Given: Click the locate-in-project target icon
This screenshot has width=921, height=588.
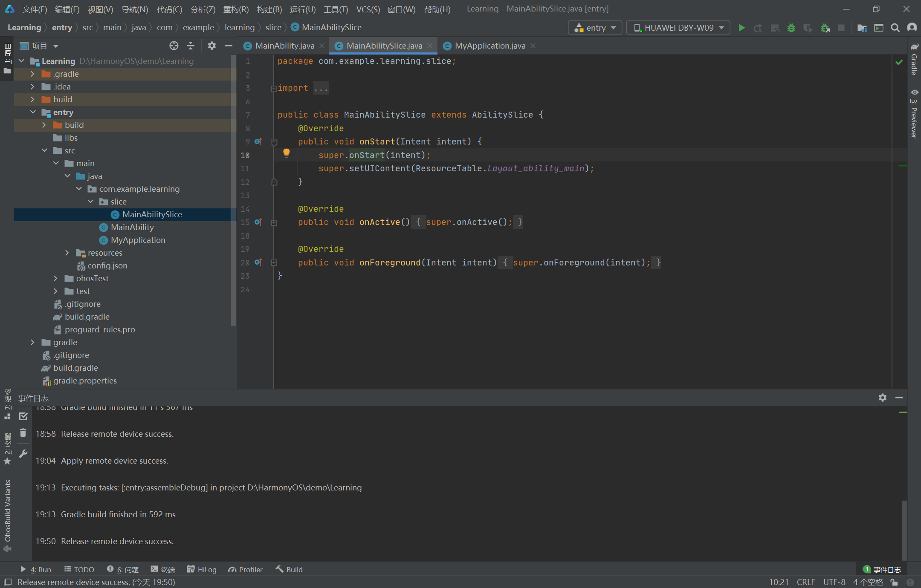Looking at the screenshot, I should (x=174, y=46).
